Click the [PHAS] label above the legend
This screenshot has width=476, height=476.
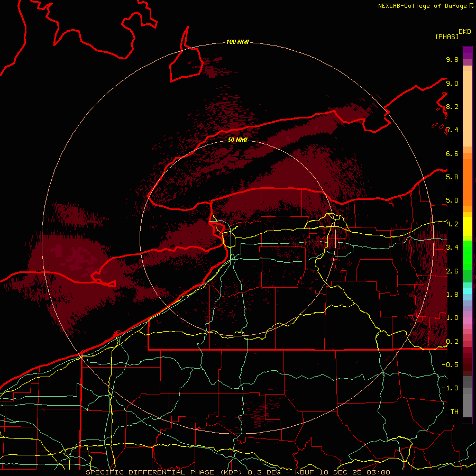point(447,36)
